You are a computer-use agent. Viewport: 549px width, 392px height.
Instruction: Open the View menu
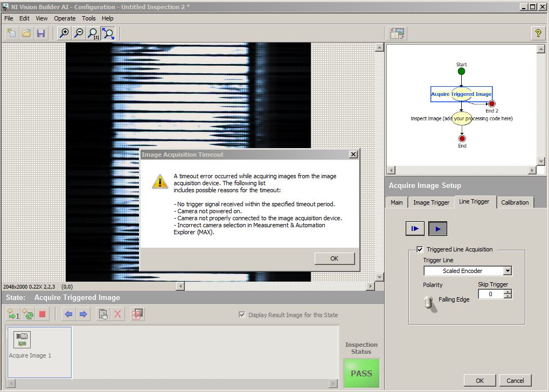[41, 18]
